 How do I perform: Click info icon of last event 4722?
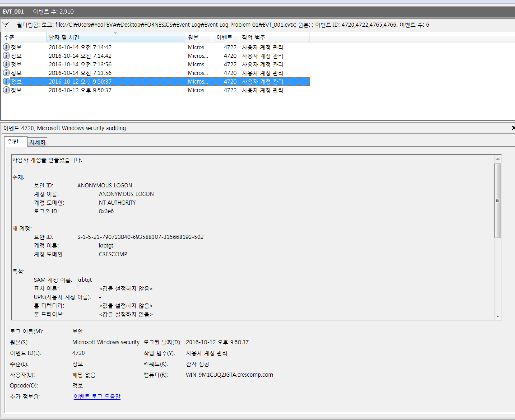coord(6,90)
